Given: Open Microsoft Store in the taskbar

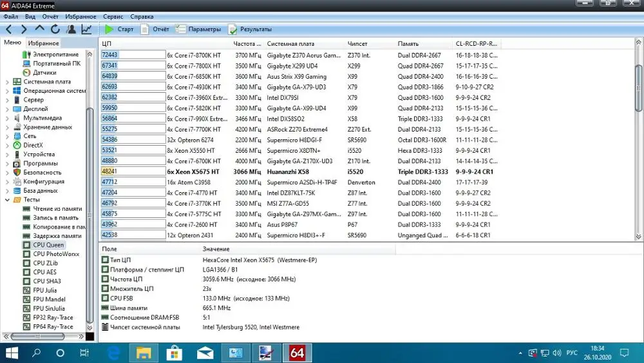Looking at the screenshot, I should coord(174,353).
